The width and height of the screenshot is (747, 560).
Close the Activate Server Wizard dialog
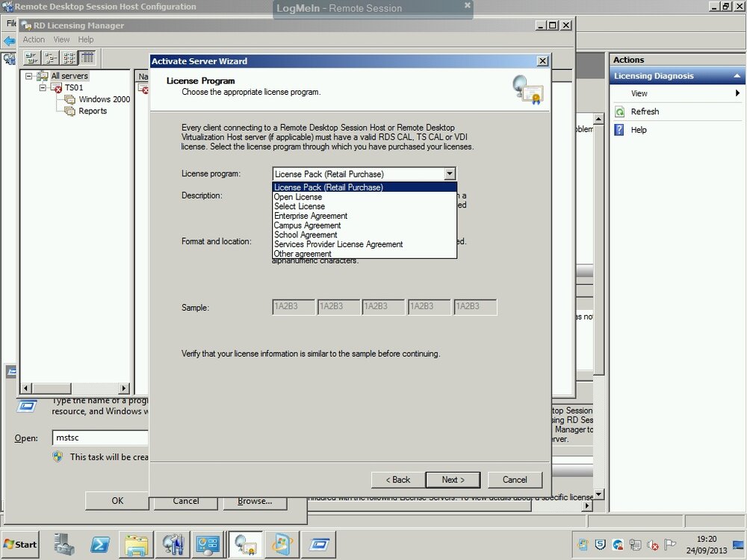coord(542,61)
